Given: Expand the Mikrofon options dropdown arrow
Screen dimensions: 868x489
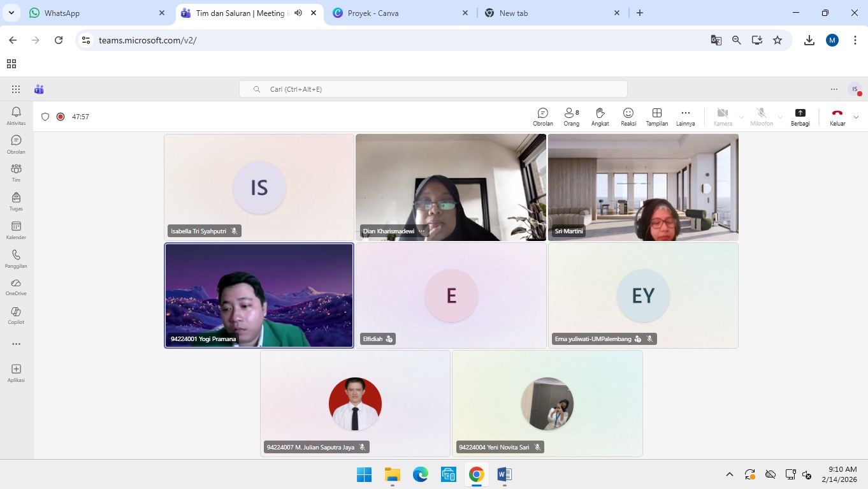Looking at the screenshot, I should pos(780,117).
